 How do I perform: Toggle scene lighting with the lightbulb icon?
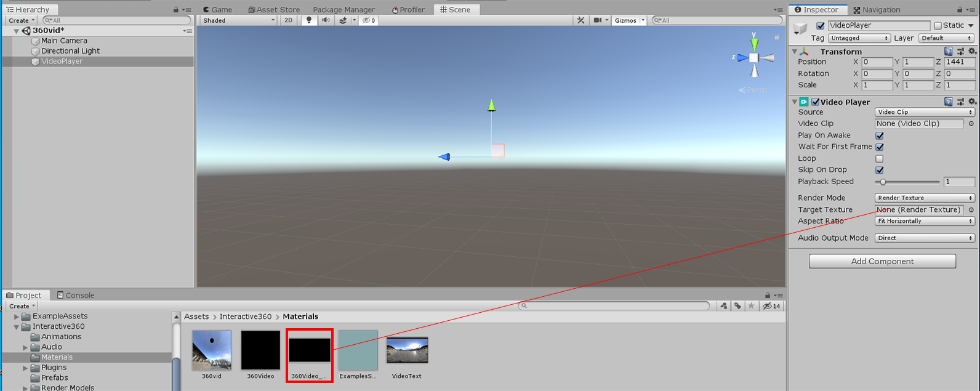click(309, 20)
